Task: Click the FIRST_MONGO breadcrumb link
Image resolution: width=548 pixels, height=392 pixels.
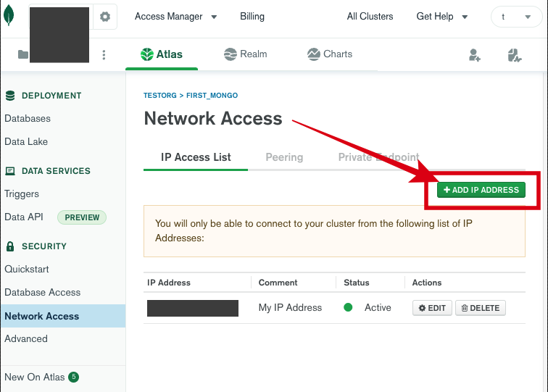Action: pyautogui.click(x=212, y=96)
